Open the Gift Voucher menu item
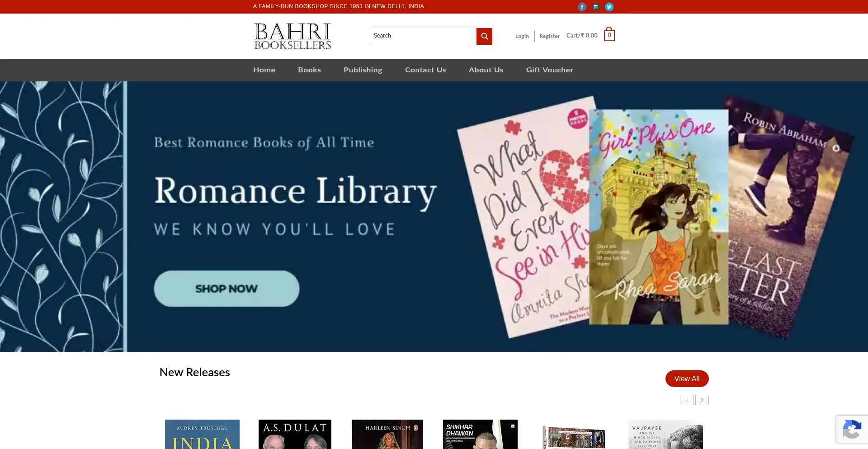Screen dimensions: 868x449 [549, 70]
